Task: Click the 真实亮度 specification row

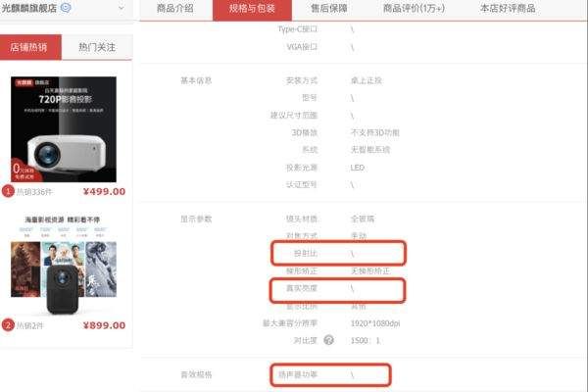Action: [x=337, y=290]
